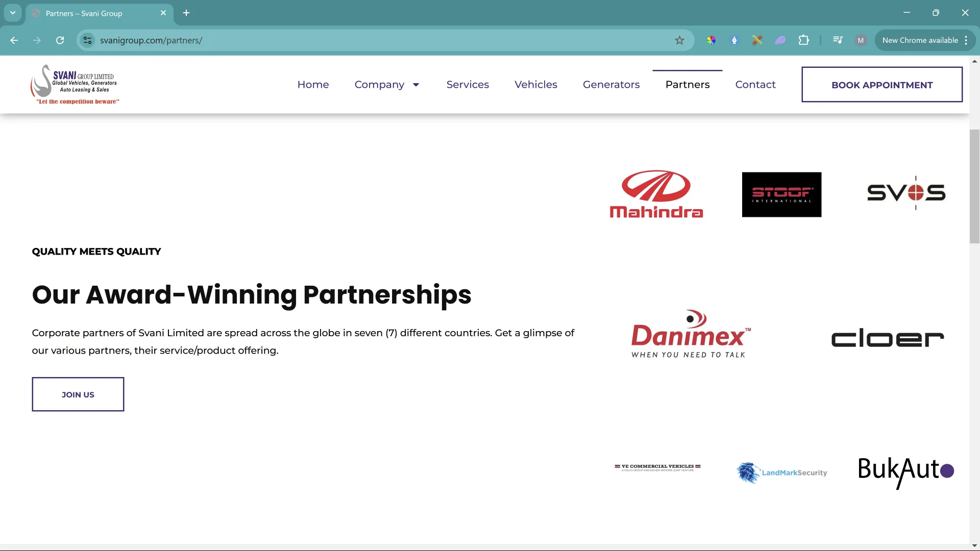Bookmark this page with star icon

[x=679, y=40]
